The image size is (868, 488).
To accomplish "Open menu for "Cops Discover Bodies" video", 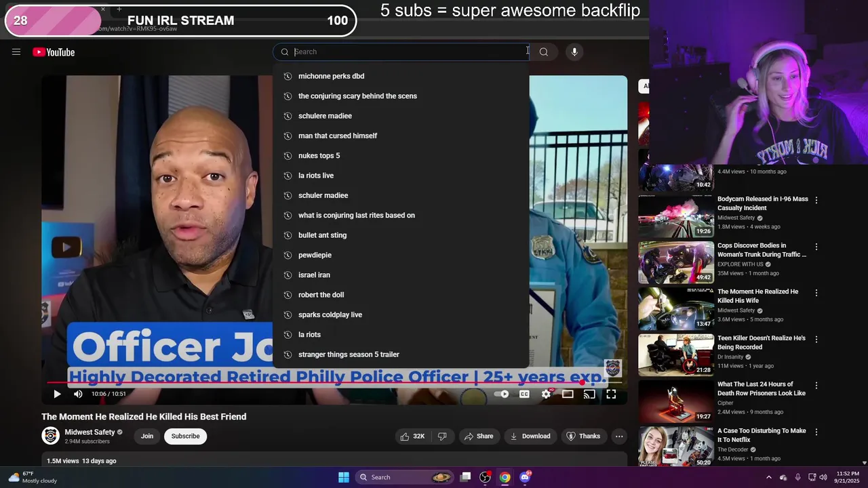I will click(816, 247).
